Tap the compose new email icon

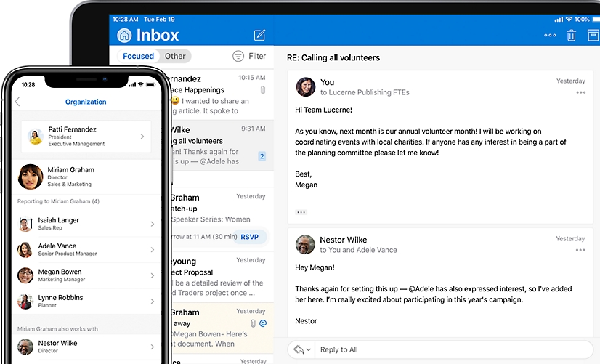tap(259, 35)
